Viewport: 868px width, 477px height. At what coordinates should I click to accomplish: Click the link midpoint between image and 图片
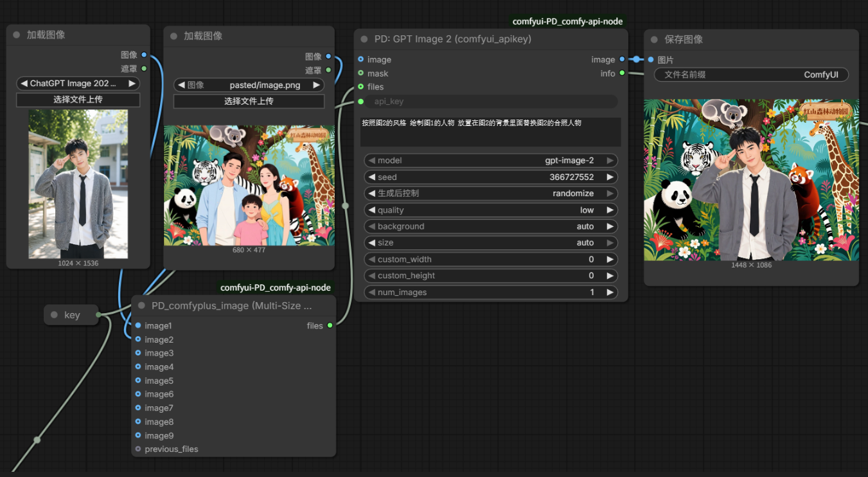click(x=637, y=59)
